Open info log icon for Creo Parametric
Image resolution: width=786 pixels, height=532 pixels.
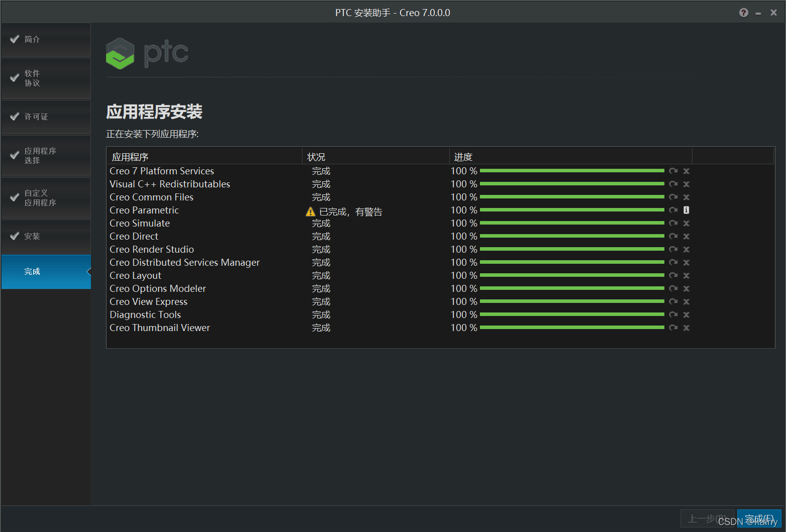(686, 210)
